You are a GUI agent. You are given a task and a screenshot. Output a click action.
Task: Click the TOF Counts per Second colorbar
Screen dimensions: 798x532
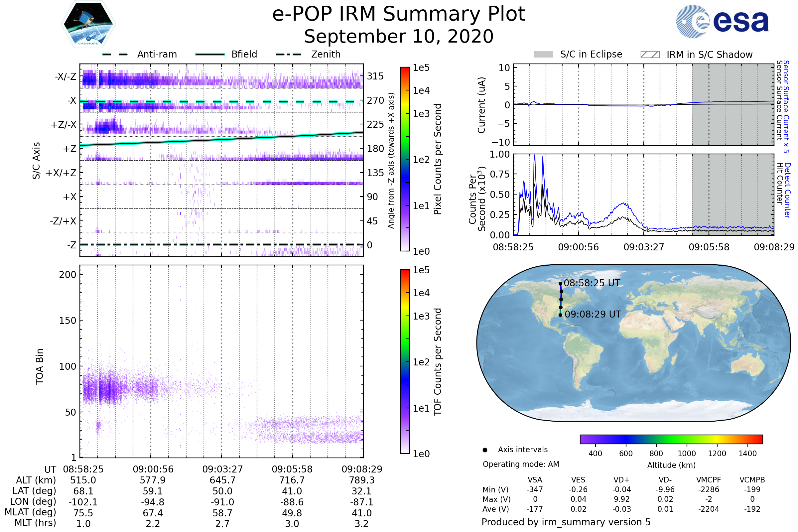click(x=405, y=362)
